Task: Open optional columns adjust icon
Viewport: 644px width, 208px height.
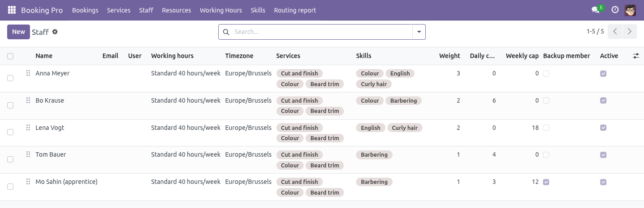Action: [x=636, y=56]
